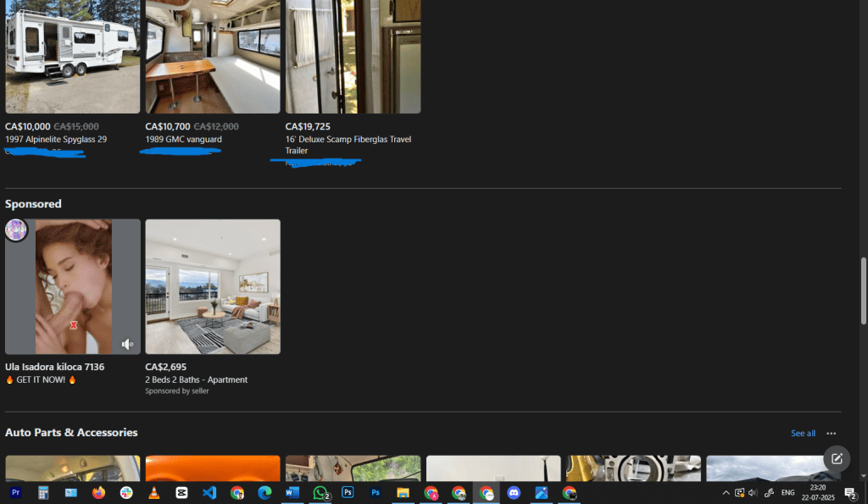
Task: Toggle sound on the sponsored video ad
Action: click(x=127, y=344)
